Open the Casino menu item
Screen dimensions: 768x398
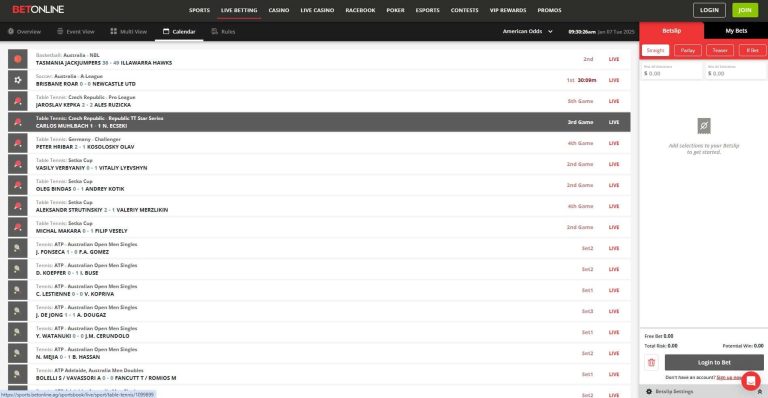tap(279, 10)
